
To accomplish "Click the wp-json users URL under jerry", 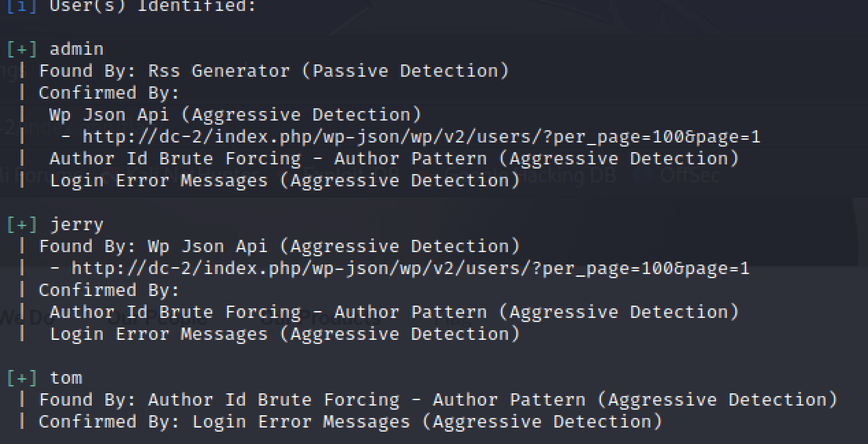I will [410, 268].
